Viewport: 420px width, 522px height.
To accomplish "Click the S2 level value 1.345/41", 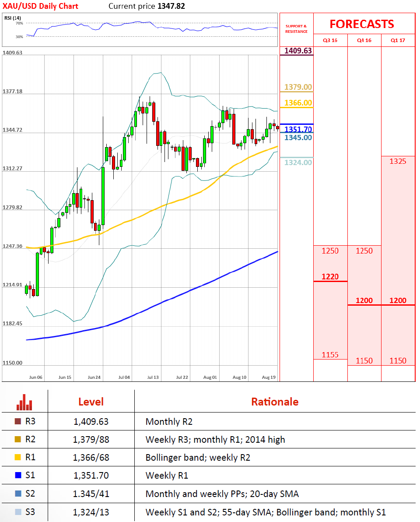I will [x=91, y=494].
